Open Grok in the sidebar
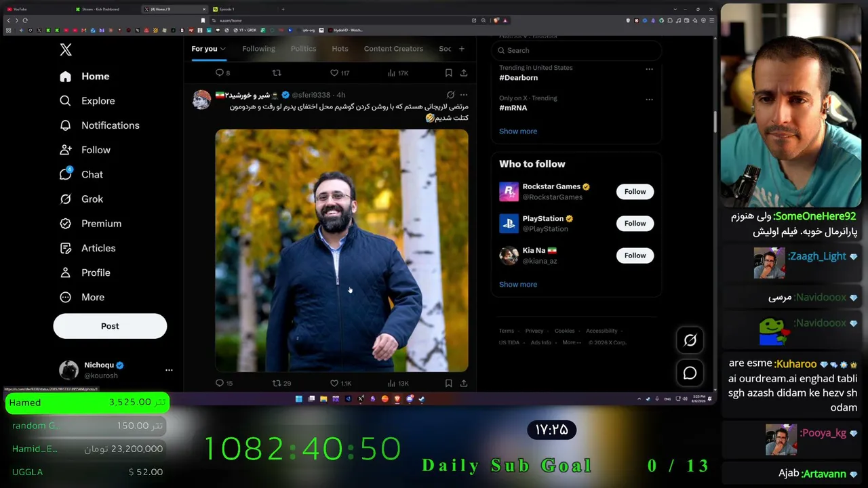This screenshot has height=488, width=868. tap(81, 199)
